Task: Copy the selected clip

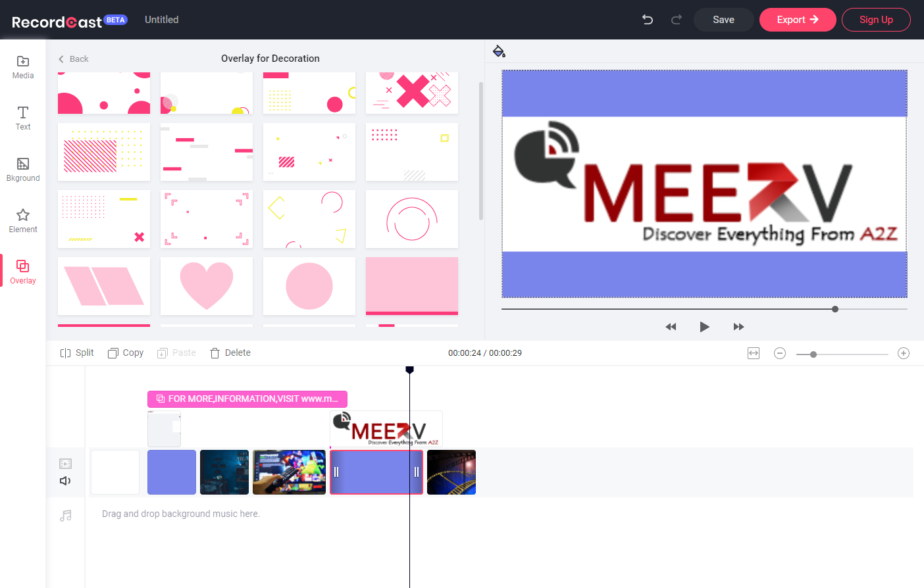Action: 126,353
